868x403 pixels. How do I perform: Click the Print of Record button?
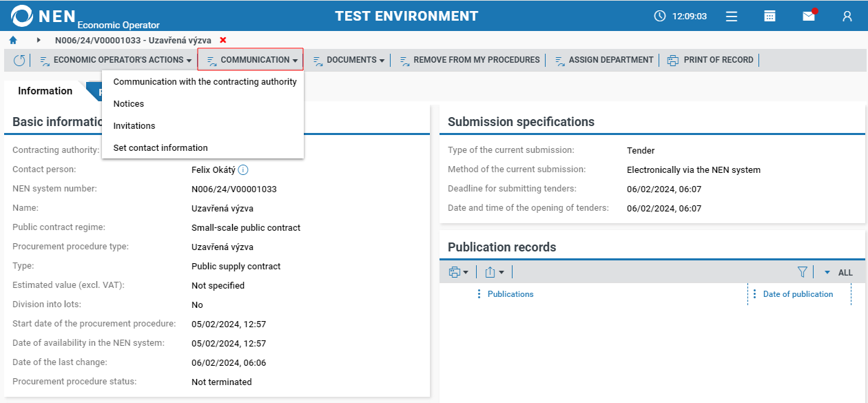[x=711, y=60]
